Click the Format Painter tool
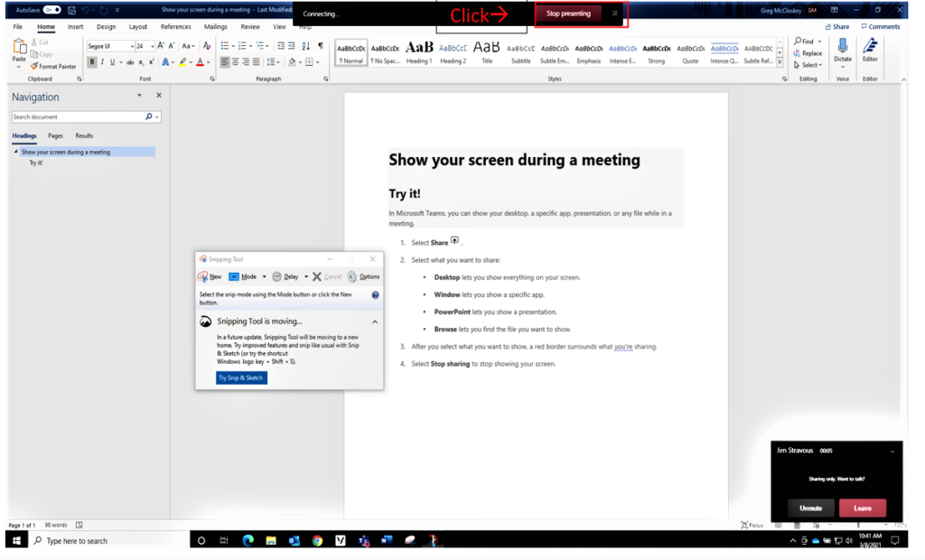 click(53, 67)
